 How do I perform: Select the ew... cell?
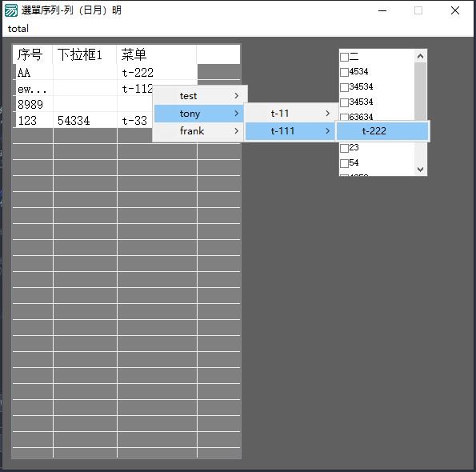pos(34,88)
